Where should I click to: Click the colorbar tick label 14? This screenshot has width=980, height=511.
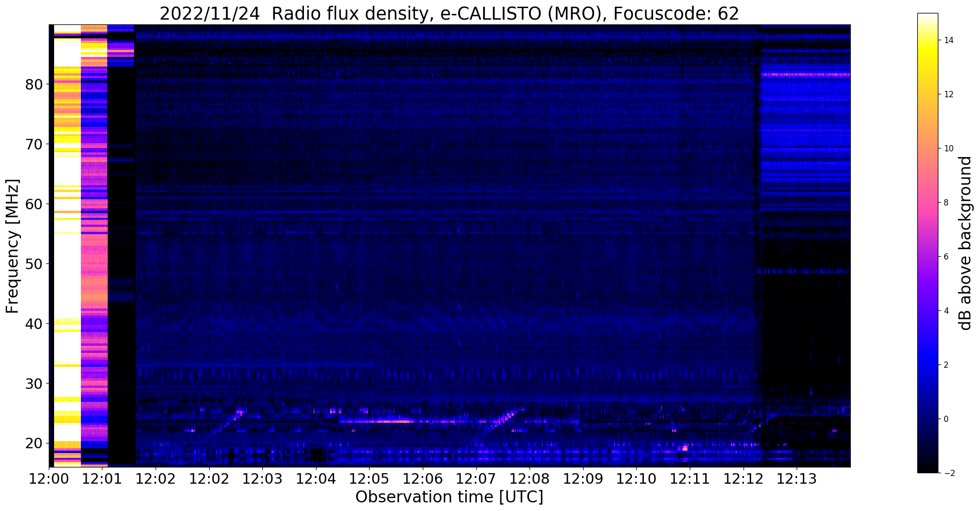point(947,40)
